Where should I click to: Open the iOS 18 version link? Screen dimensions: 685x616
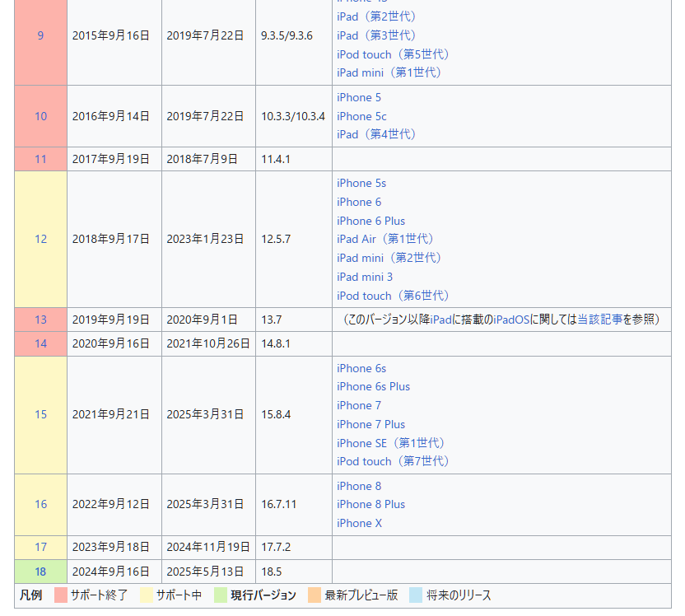(40, 572)
